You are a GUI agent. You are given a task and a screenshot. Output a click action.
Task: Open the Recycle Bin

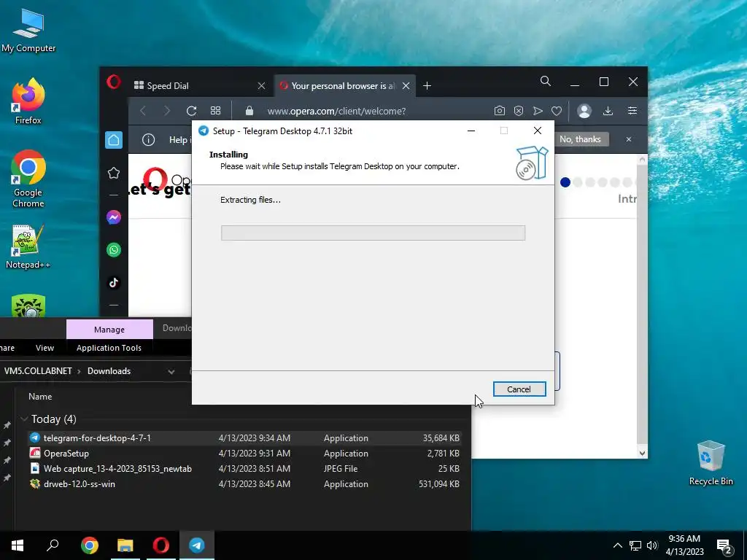[711, 463]
